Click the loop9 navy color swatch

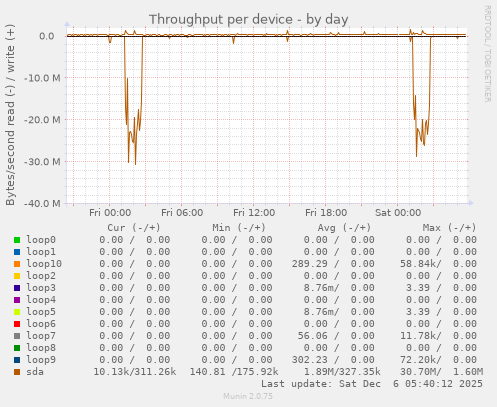[x=17, y=360]
